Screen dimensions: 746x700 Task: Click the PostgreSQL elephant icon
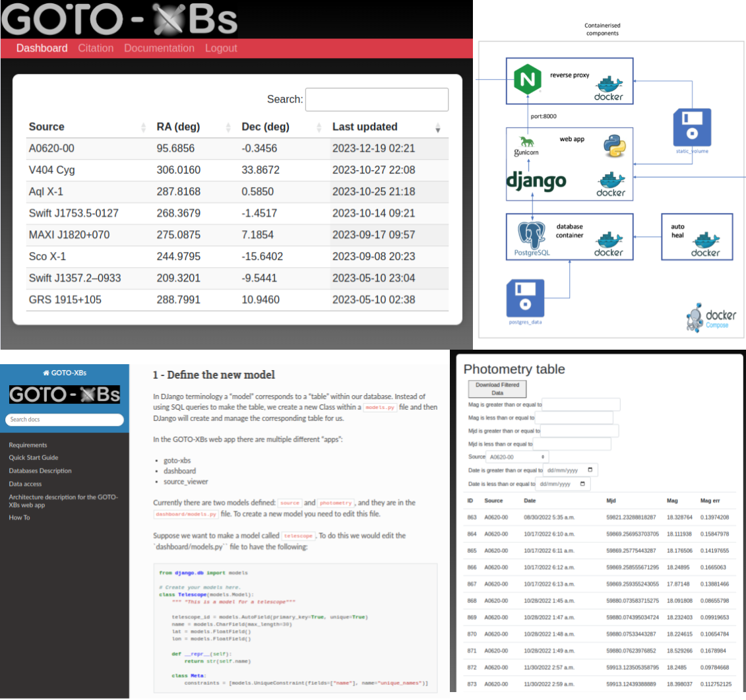(532, 236)
